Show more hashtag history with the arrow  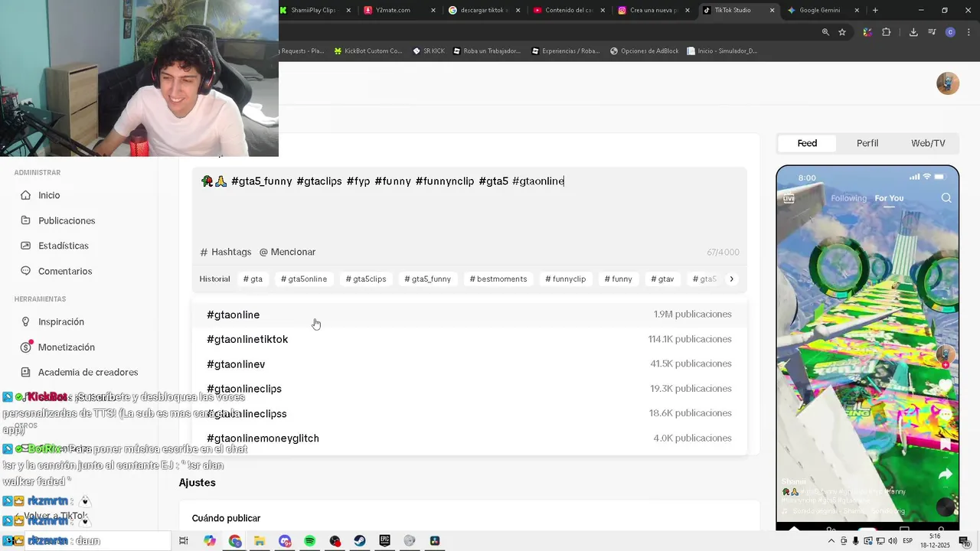(x=731, y=279)
